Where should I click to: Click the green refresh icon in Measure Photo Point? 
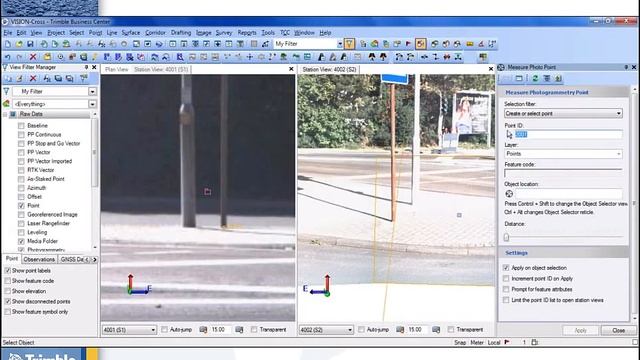[x=535, y=78]
